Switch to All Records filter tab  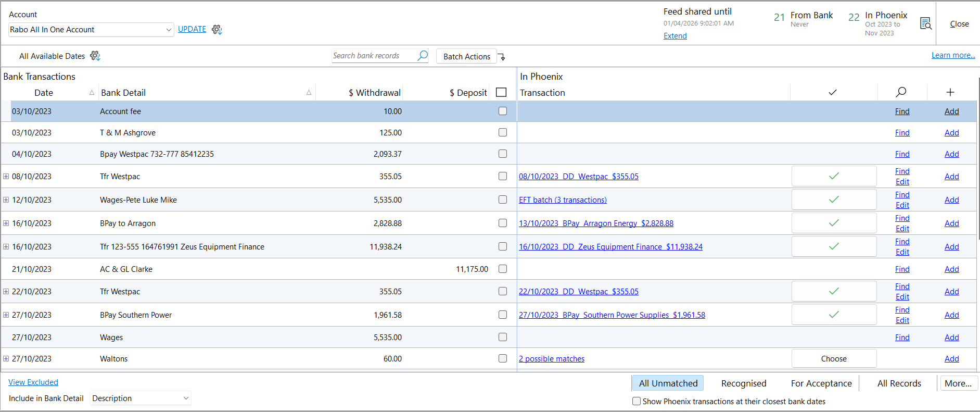click(x=899, y=383)
